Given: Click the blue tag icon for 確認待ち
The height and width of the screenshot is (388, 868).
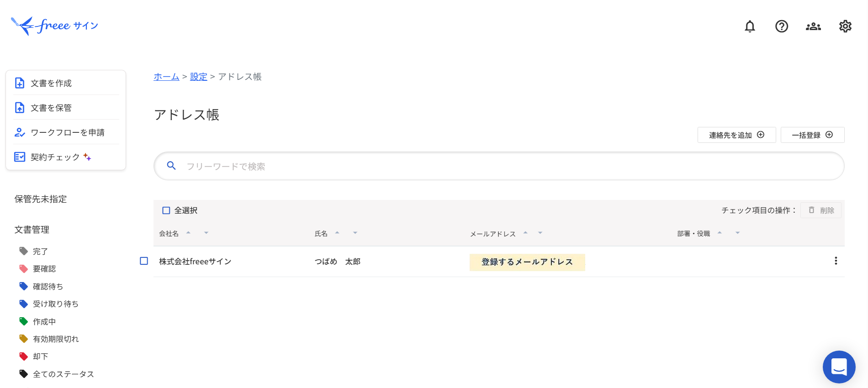Looking at the screenshot, I should [24, 286].
